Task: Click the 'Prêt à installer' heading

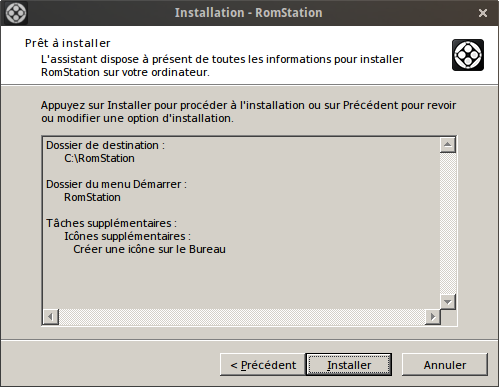Action: (67, 43)
